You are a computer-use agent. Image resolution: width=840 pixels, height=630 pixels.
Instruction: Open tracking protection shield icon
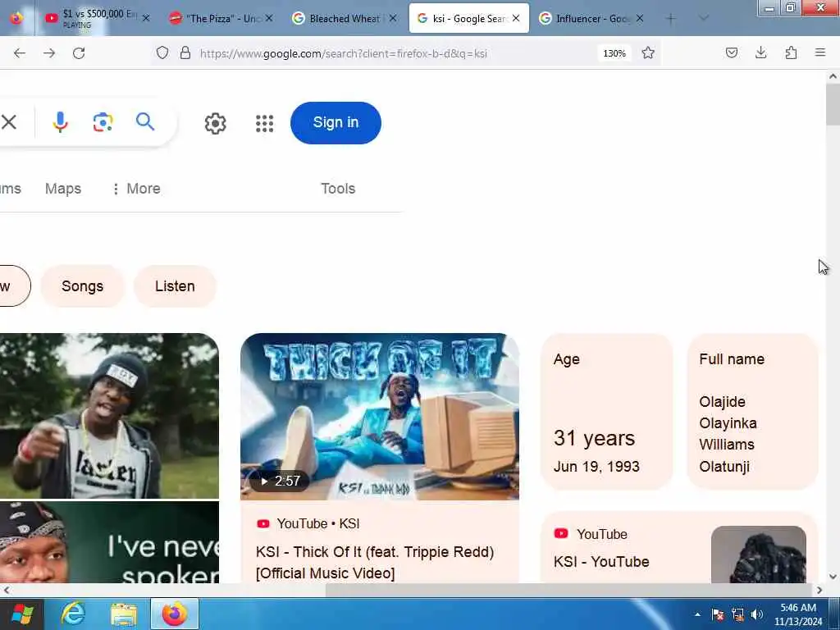pos(162,52)
